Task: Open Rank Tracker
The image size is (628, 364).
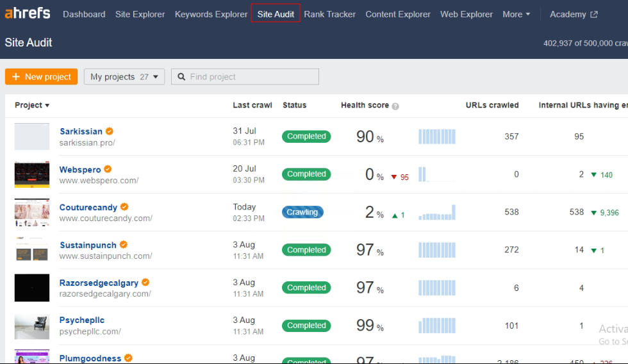Action: coord(329,14)
